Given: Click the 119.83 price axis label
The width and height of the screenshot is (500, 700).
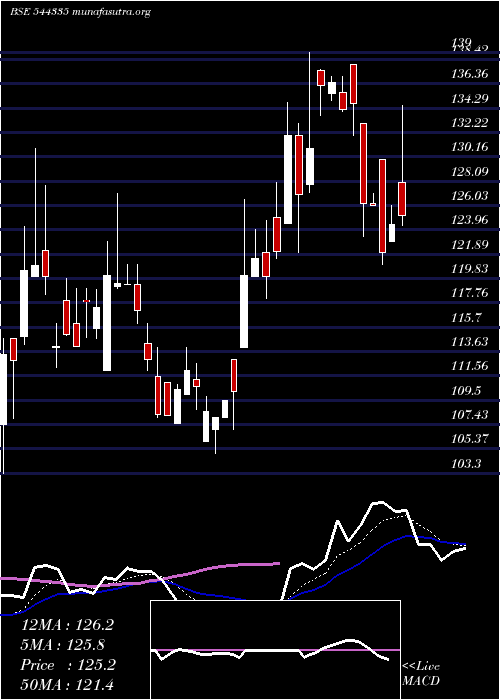Looking at the screenshot, I should click(x=470, y=269).
